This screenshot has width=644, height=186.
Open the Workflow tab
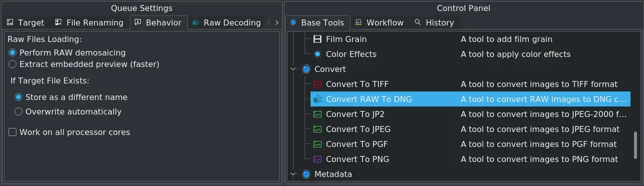coord(379,22)
